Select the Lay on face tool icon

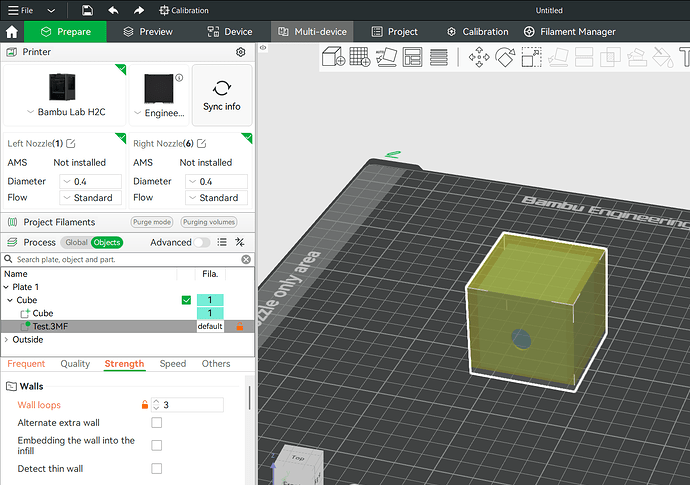pos(558,57)
